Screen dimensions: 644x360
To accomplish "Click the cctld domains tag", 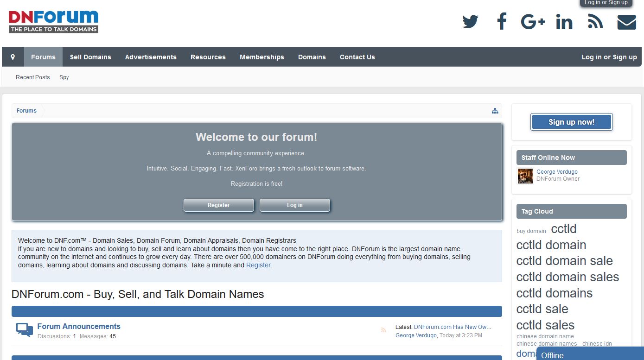I will [555, 293].
